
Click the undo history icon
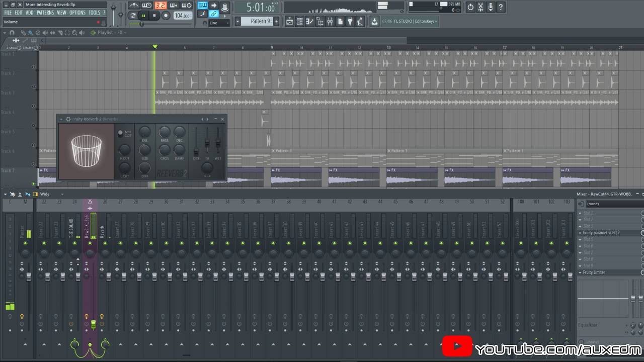[470, 7]
